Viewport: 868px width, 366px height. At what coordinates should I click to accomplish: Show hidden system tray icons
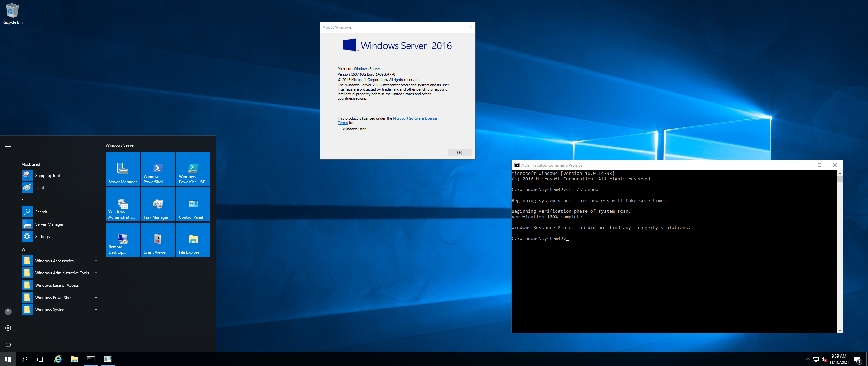(808, 359)
